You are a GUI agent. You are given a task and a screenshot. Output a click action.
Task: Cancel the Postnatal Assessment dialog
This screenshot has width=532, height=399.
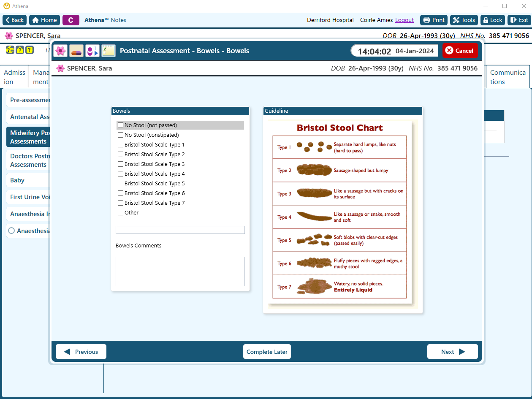[x=460, y=51]
